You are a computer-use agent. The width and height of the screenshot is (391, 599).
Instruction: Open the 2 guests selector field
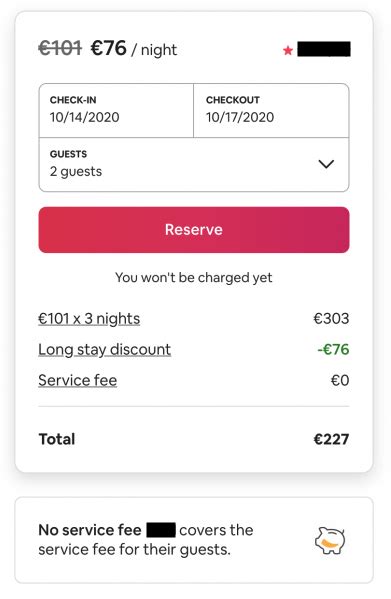[194, 165]
